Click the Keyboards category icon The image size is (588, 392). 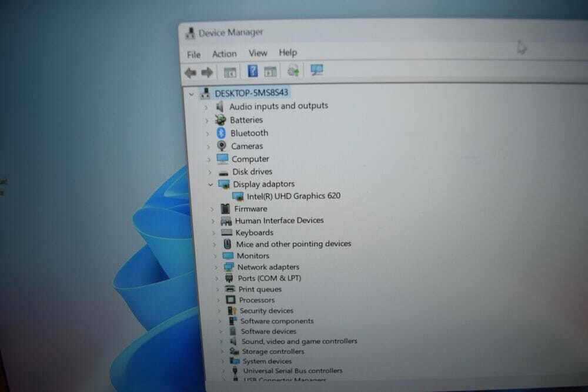point(226,233)
